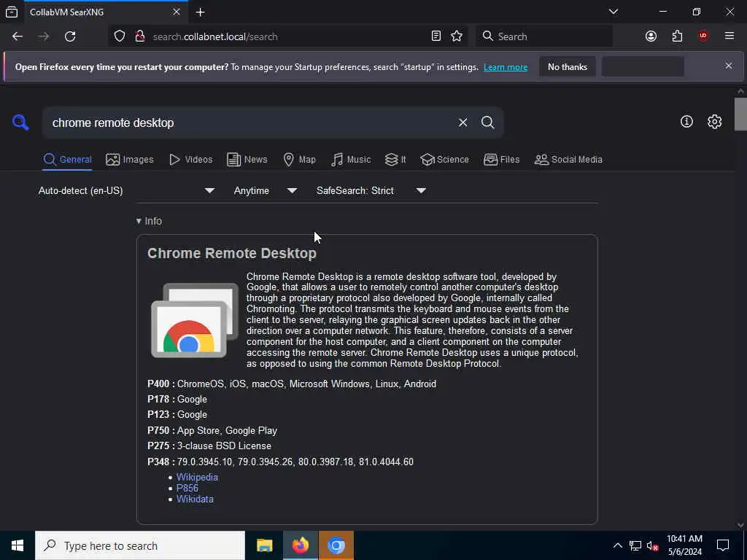Viewport: 747px width, 560px height.
Task: Reload the current page
Action: tap(70, 36)
